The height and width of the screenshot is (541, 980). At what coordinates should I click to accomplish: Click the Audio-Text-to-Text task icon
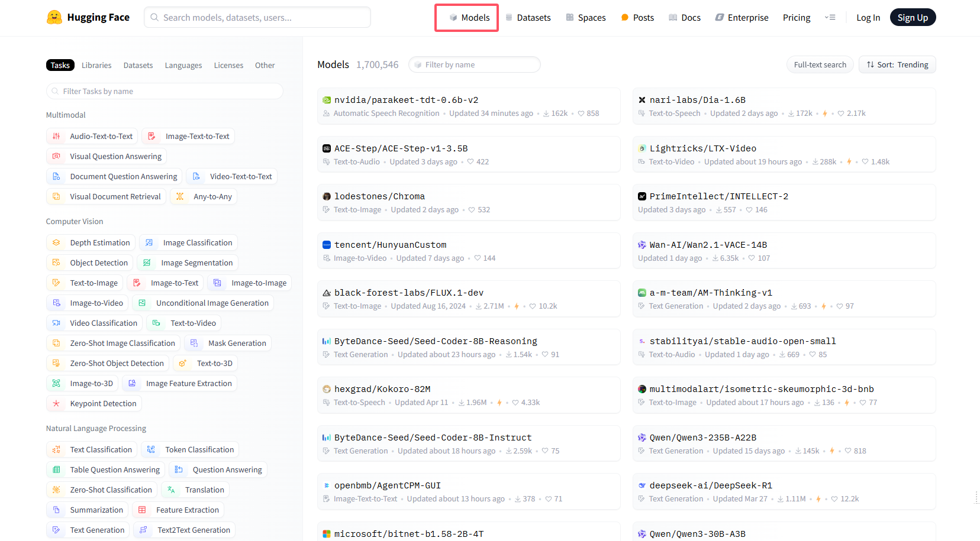(56, 136)
